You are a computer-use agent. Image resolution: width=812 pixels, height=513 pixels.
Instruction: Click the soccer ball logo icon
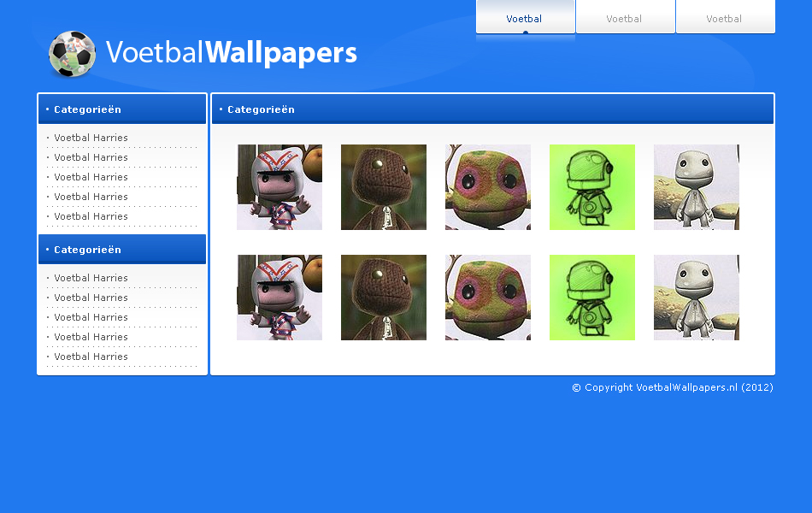coord(72,54)
